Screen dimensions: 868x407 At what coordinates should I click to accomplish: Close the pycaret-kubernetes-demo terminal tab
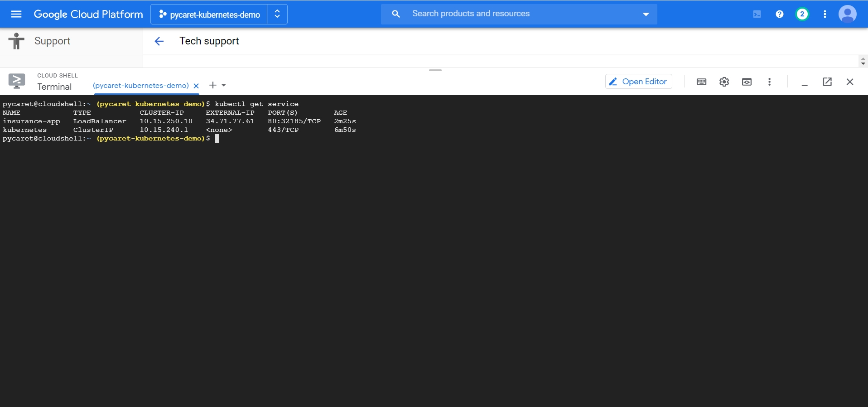[x=196, y=86]
